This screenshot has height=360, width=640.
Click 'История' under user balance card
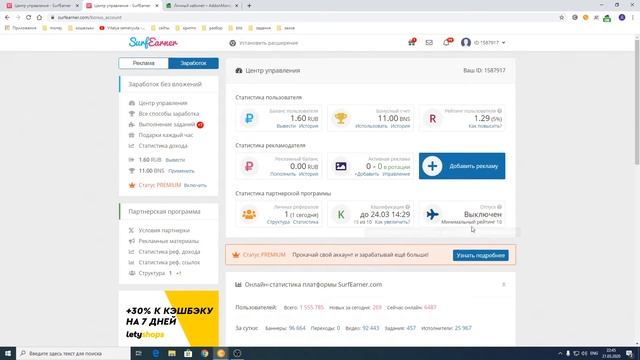[308, 126]
